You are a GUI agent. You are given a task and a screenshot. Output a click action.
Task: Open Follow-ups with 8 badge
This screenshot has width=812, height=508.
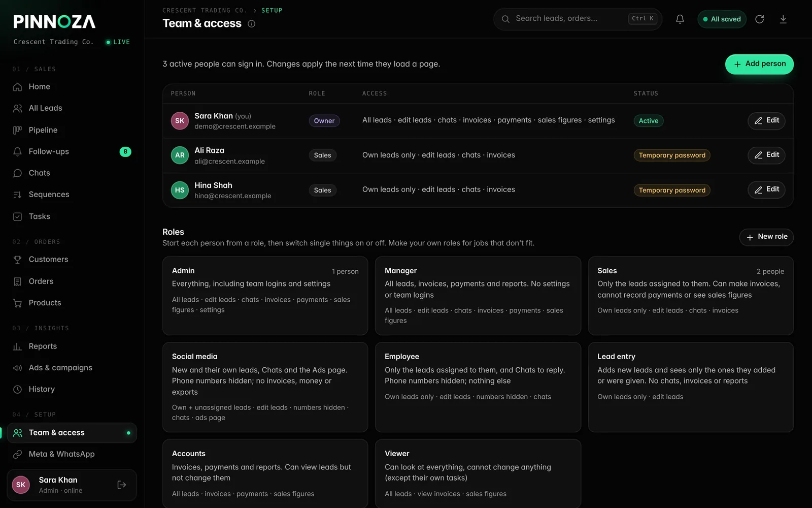point(72,151)
